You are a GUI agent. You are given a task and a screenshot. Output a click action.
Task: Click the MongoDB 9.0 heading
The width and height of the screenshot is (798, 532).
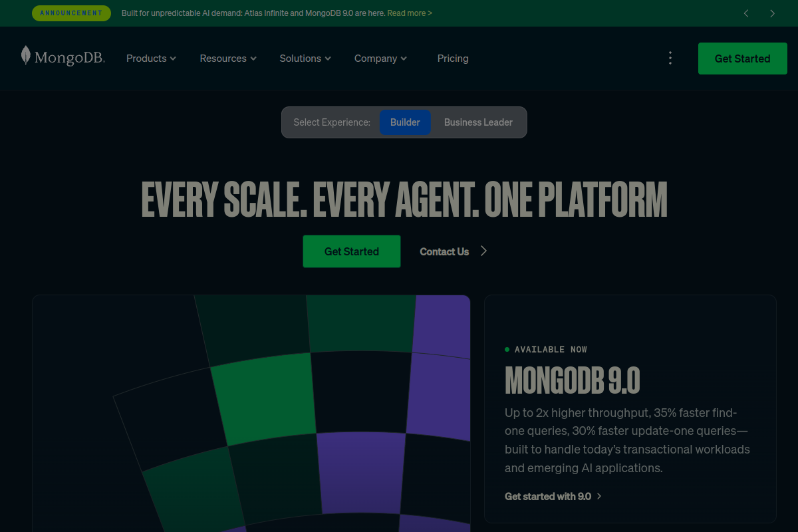[x=573, y=380]
